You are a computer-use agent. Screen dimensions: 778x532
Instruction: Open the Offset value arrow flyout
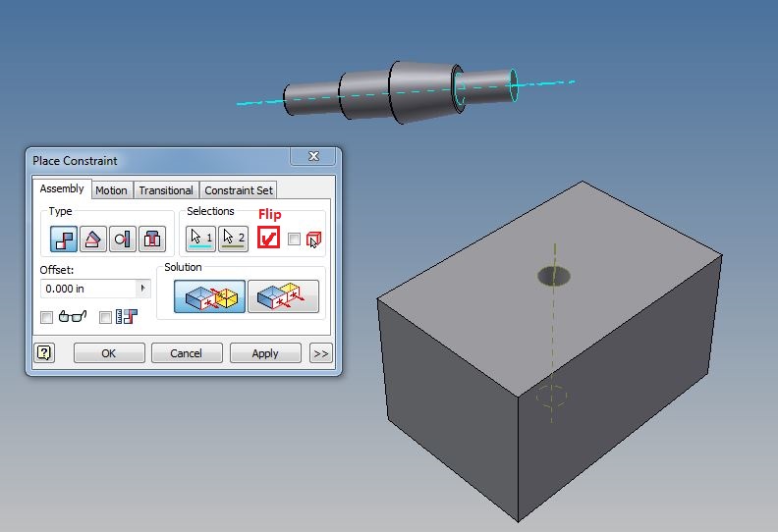pos(143,288)
